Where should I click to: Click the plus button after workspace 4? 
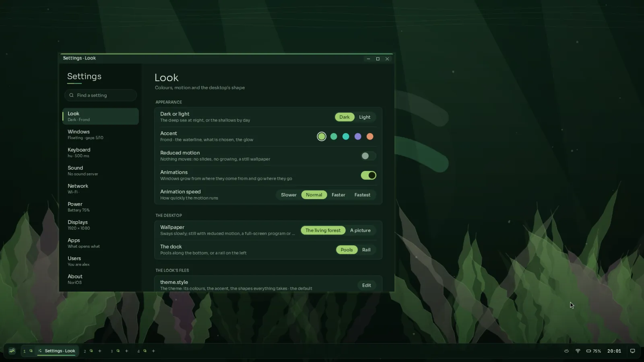(x=153, y=351)
